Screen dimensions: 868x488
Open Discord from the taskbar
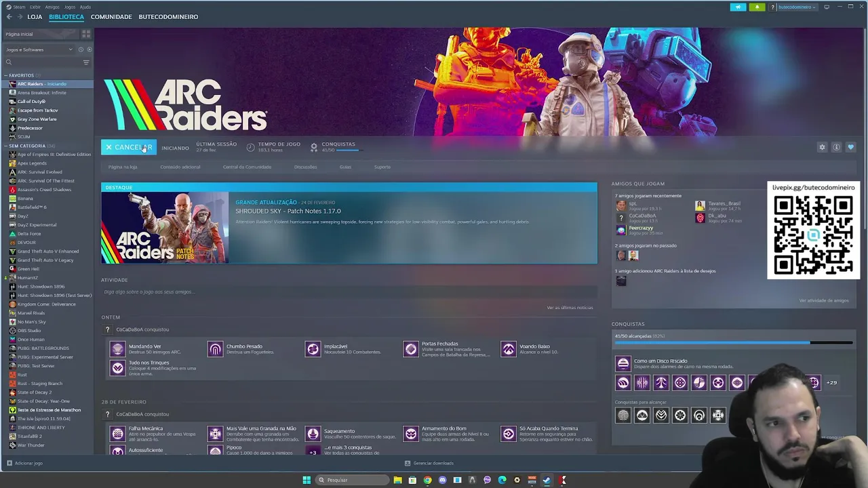click(x=442, y=480)
